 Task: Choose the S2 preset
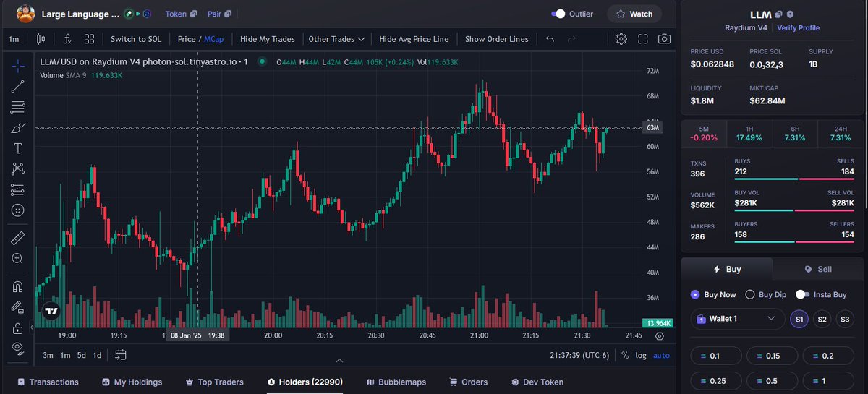coord(822,319)
